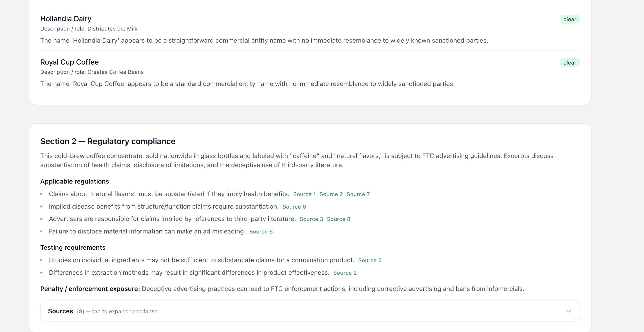Viewport: 644px width, 332px height.
Task: Click the Section 2 Regulatory compliance heading
Action: (x=108, y=141)
